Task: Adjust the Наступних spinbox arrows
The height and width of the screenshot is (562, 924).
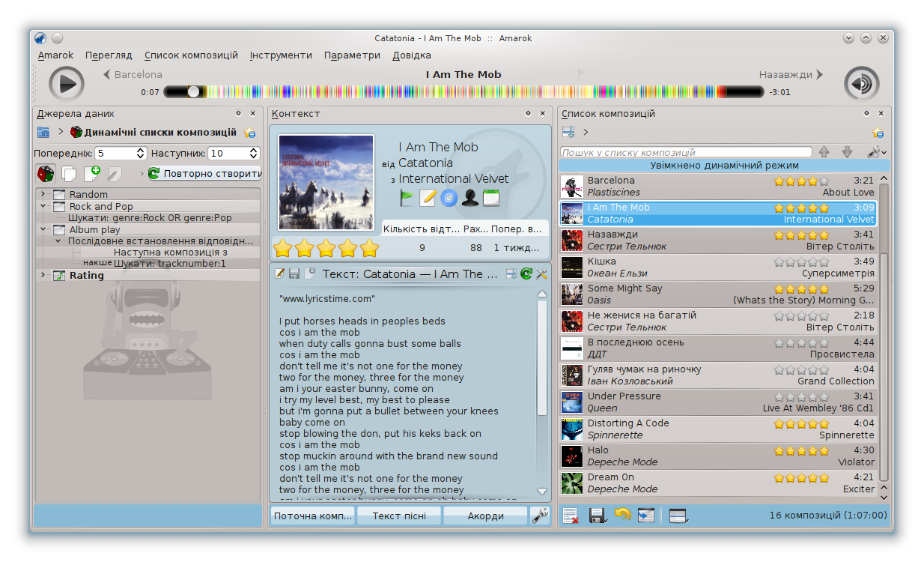Action: click(x=254, y=153)
